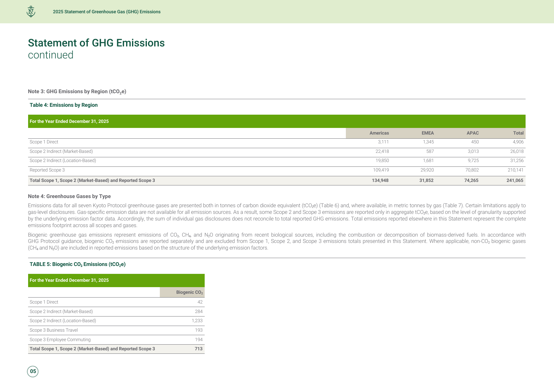Click APAC value 3,013
554x392 pixels.
click(473, 152)
